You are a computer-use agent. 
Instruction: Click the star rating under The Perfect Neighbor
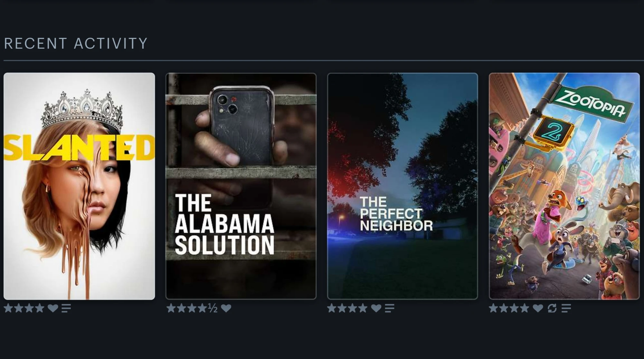tap(347, 308)
